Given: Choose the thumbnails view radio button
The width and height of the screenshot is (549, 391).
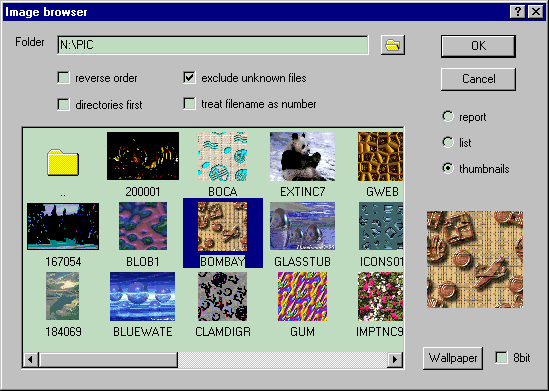Looking at the screenshot, I should 448,168.
